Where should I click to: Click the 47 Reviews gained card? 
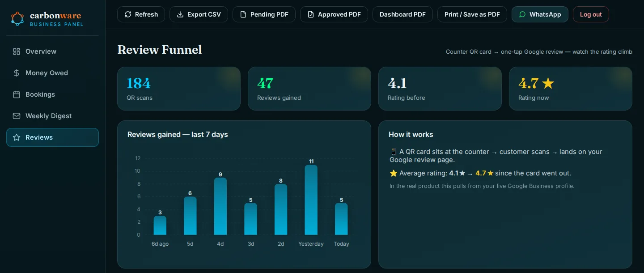(309, 89)
